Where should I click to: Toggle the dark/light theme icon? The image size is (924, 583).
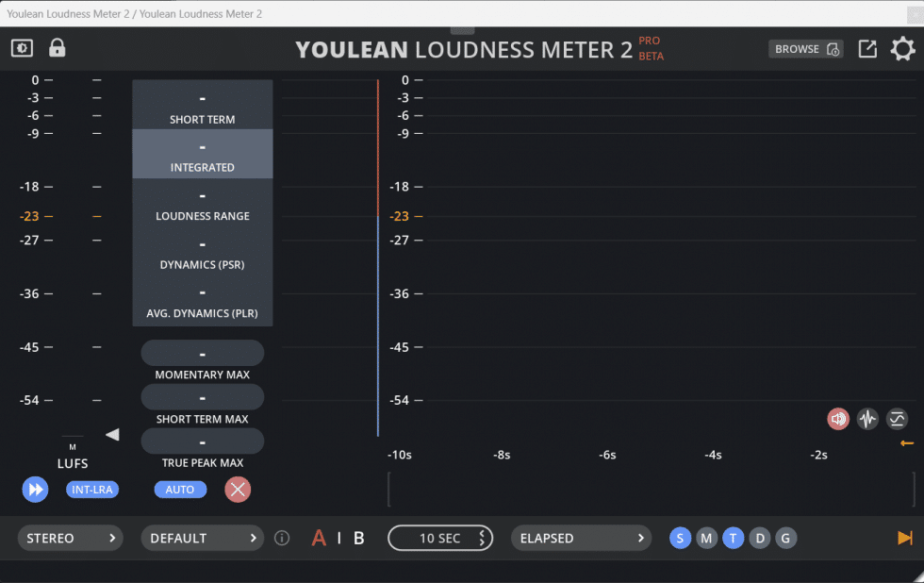pos(22,48)
